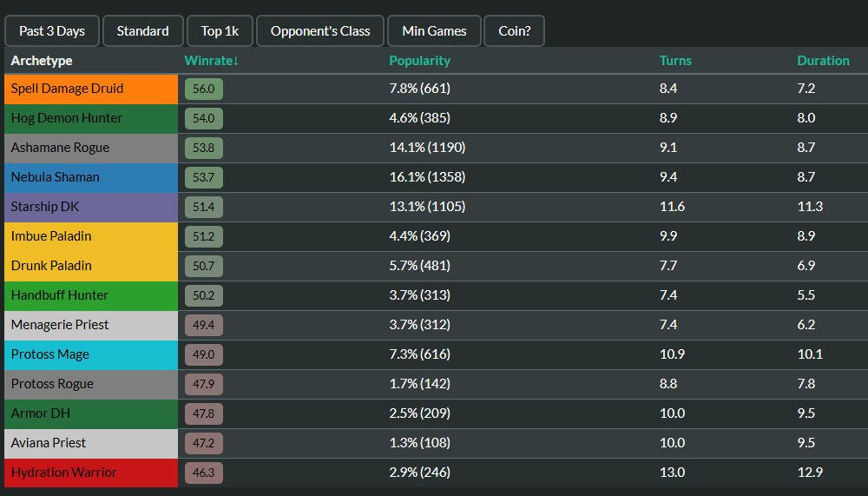
Task: Open the Starship DK archetype
Action: click(91, 207)
